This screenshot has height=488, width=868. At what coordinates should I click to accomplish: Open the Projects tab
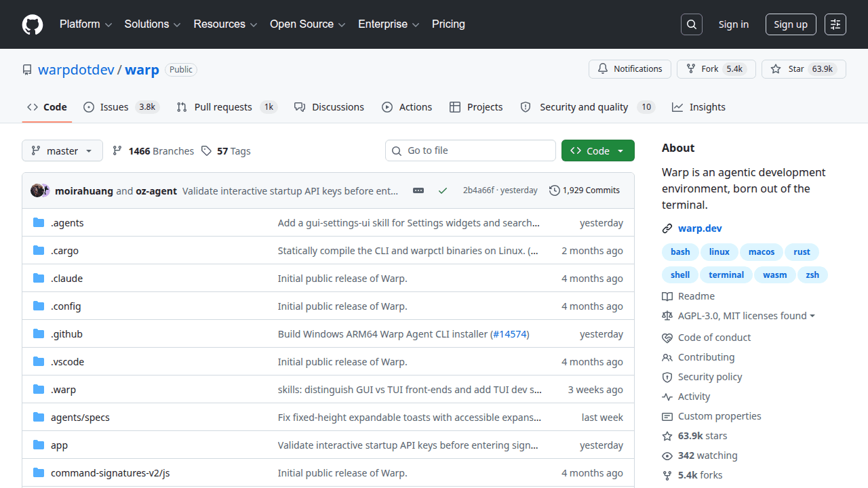(x=476, y=107)
